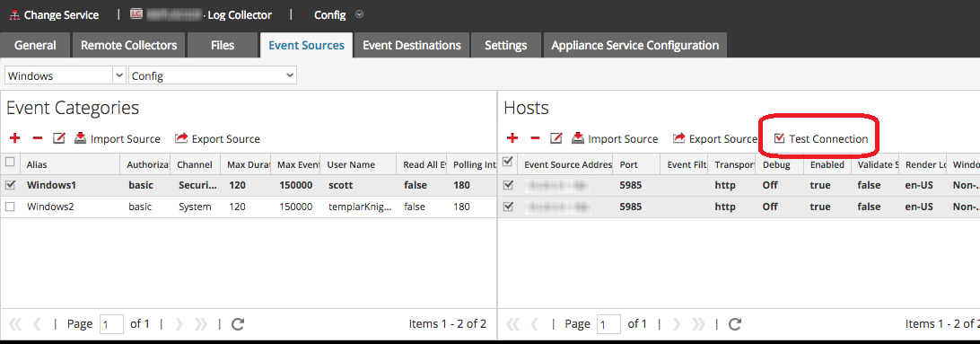Image resolution: width=980 pixels, height=344 pixels.
Task: Go to previous page in Hosts panel
Action: (534, 324)
